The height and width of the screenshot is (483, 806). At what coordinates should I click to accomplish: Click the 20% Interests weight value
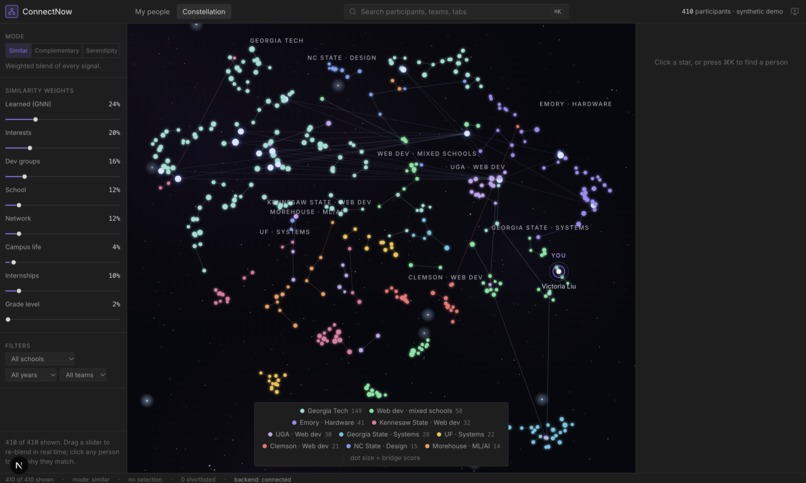click(114, 133)
